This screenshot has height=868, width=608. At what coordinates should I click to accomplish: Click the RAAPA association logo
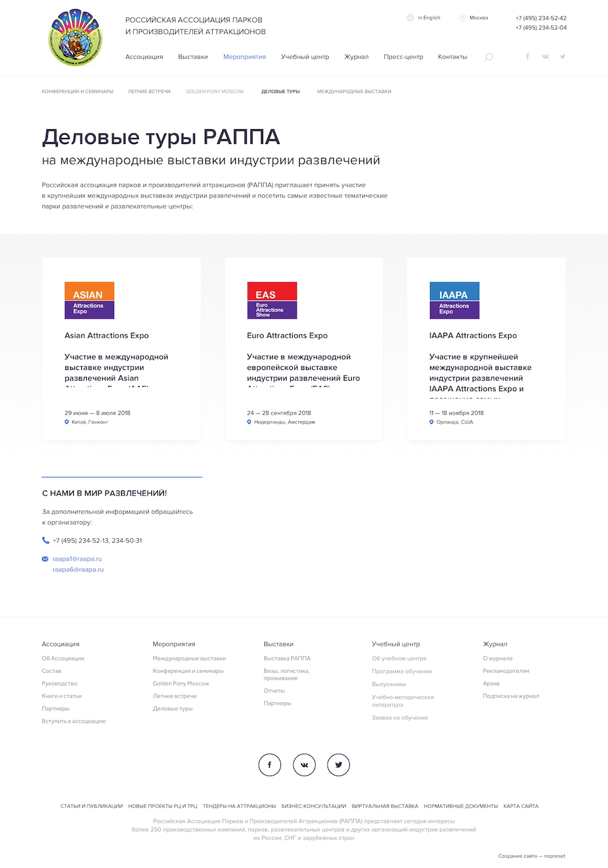coord(76,38)
